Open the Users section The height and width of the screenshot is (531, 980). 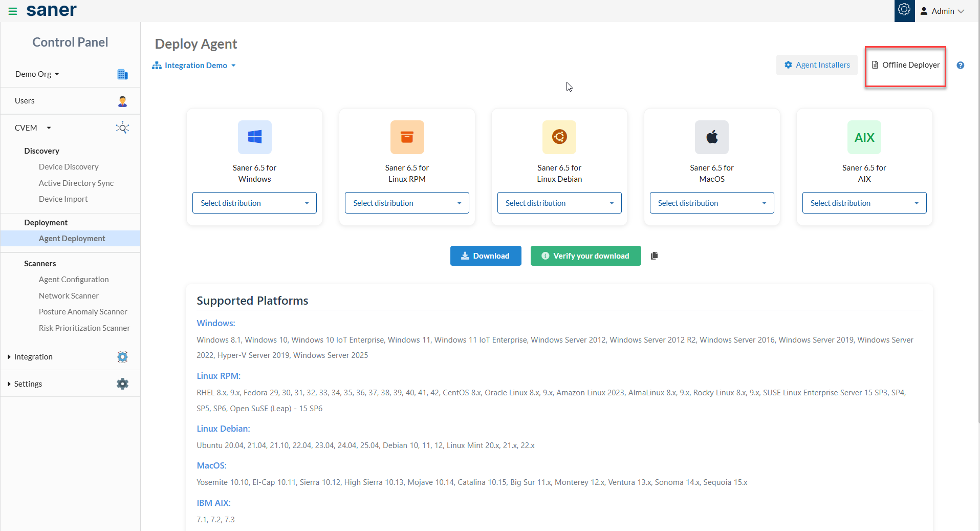(25, 101)
